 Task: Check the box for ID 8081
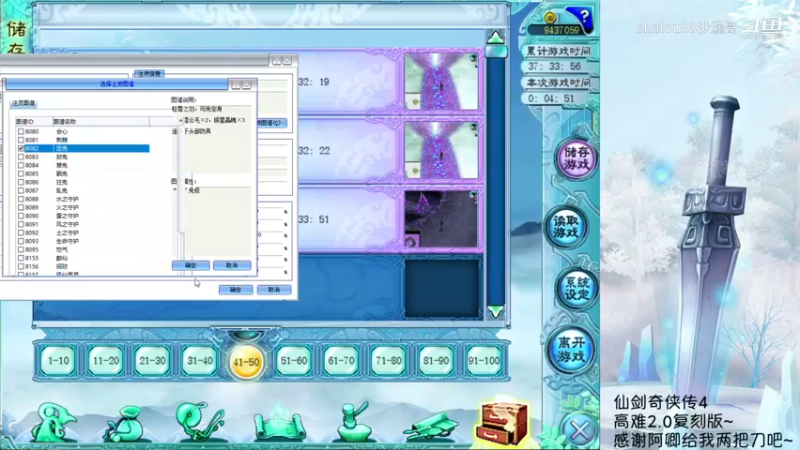click(21, 139)
